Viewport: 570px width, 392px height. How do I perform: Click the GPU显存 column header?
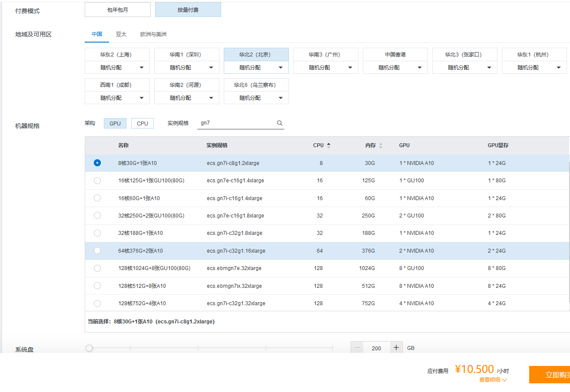coord(498,145)
